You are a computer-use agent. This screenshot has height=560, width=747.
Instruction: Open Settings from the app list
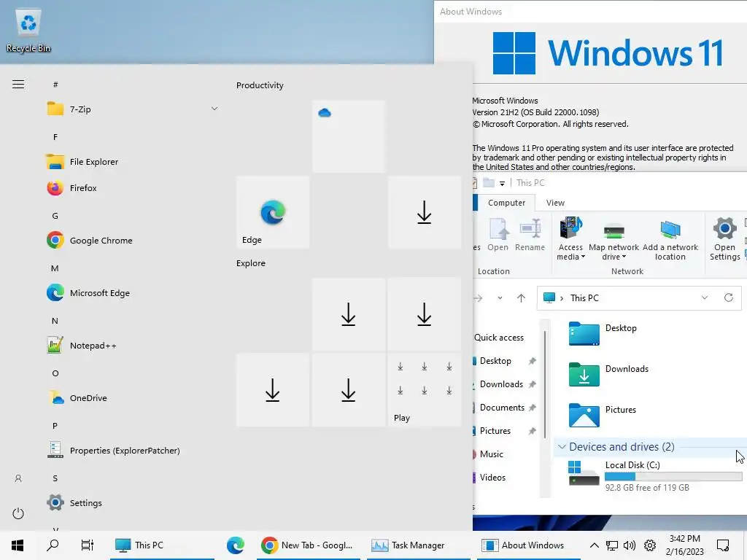74,503
